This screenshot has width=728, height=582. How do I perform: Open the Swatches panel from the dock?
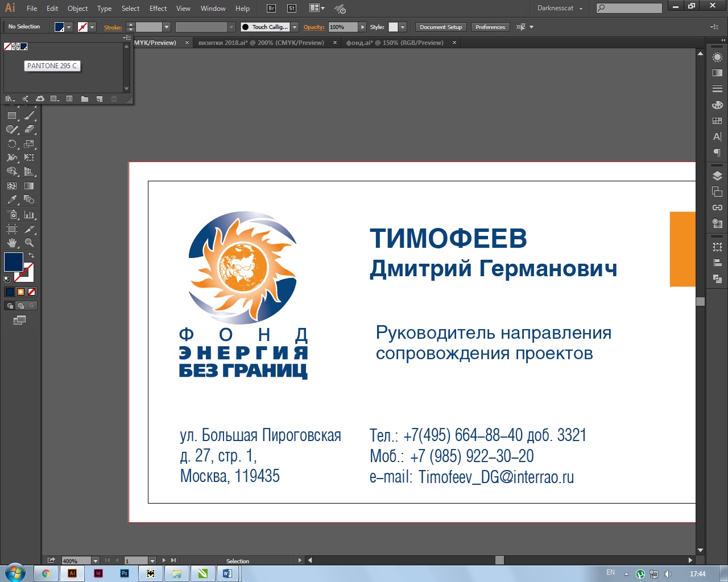717,121
